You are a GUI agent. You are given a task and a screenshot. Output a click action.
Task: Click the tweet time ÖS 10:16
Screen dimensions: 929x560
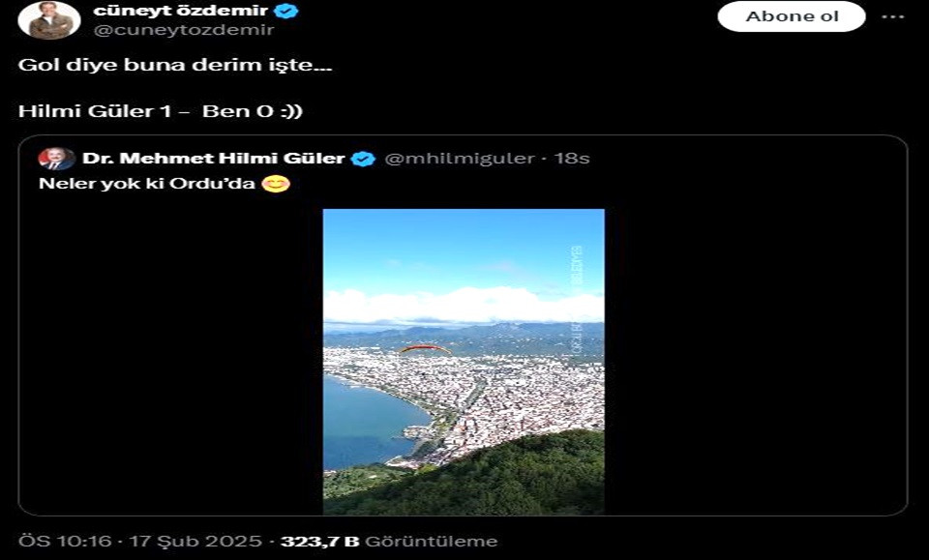tap(65, 541)
